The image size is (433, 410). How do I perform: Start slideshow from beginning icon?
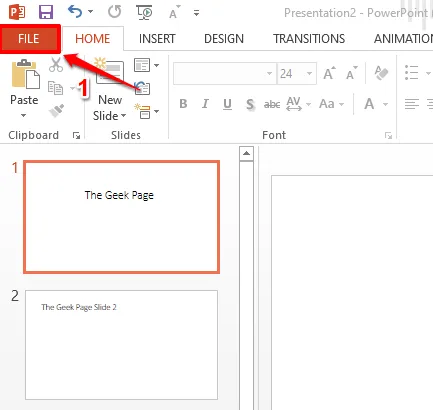(x=144, y=12)
